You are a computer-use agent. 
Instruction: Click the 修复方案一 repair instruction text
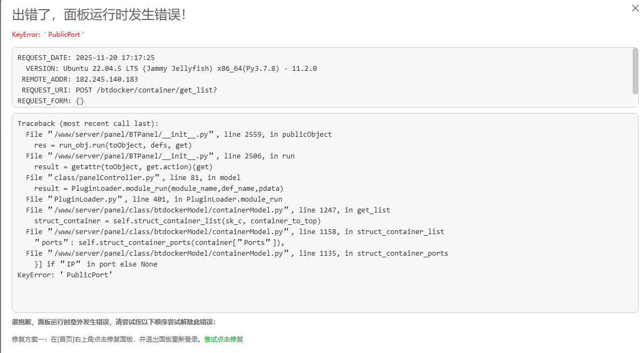(x=105, y=339)
